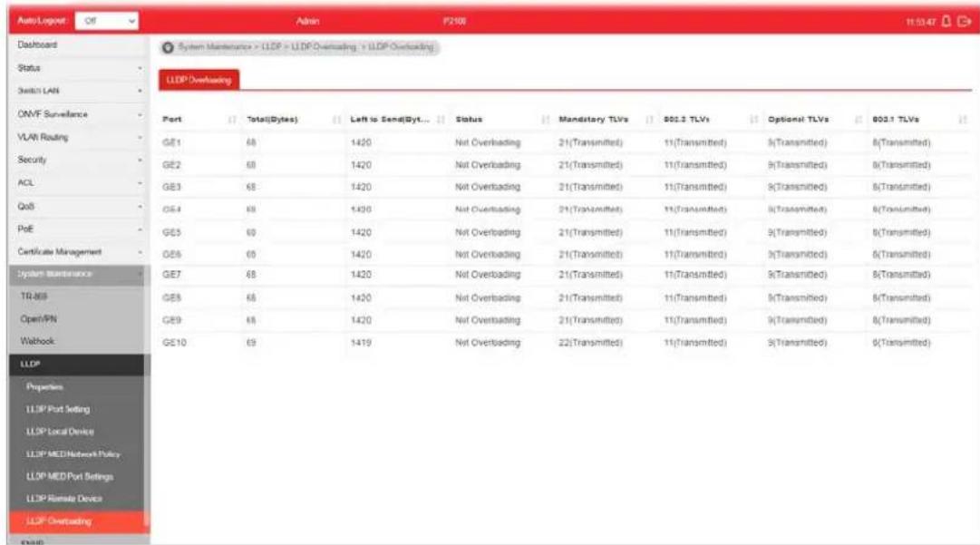Image resolution: width=980 pixels, height=545 pixels.
Task: Select LLDP Overloading sidebar item
Action: [x=76, y=521]
